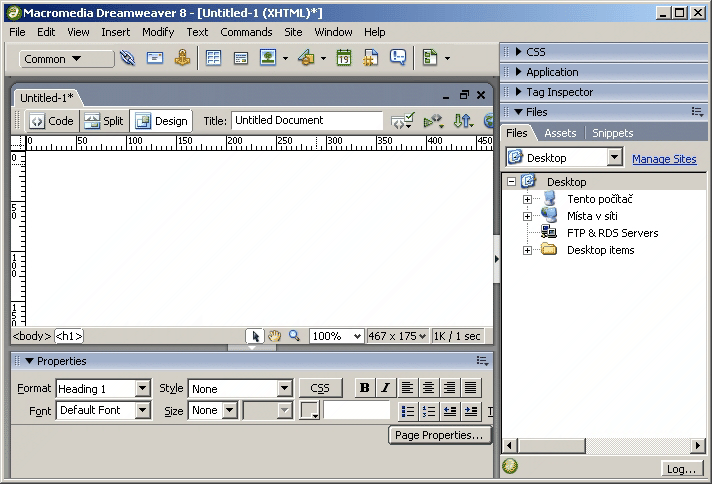Open the Modify menu
The height and width of the screenshot is (484, 712).
(158, 32)
